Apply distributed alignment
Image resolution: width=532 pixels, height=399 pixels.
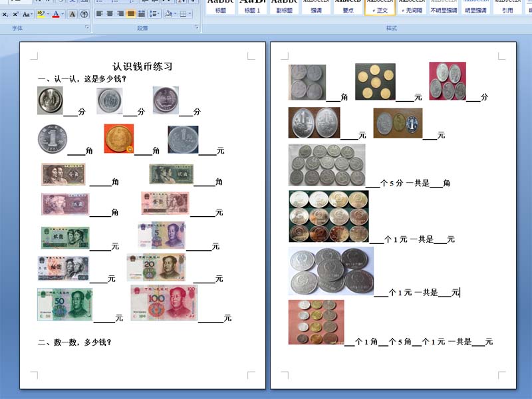pos(142,13)
